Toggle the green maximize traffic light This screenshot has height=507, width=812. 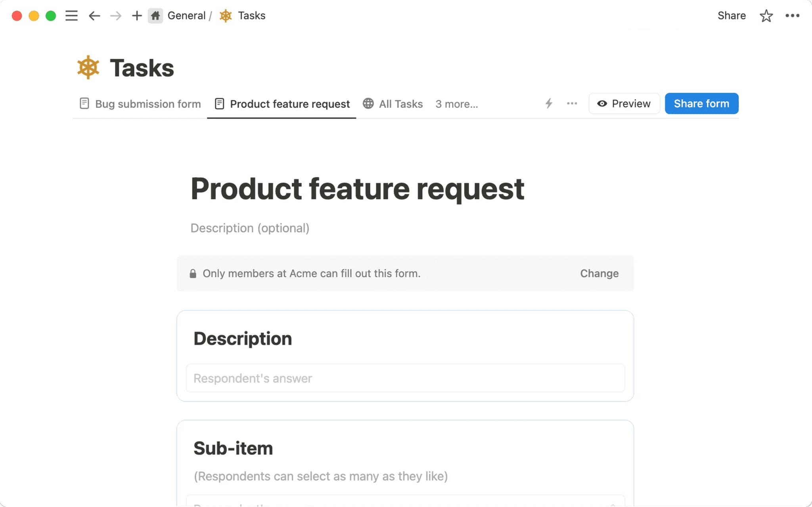(51, 15)
